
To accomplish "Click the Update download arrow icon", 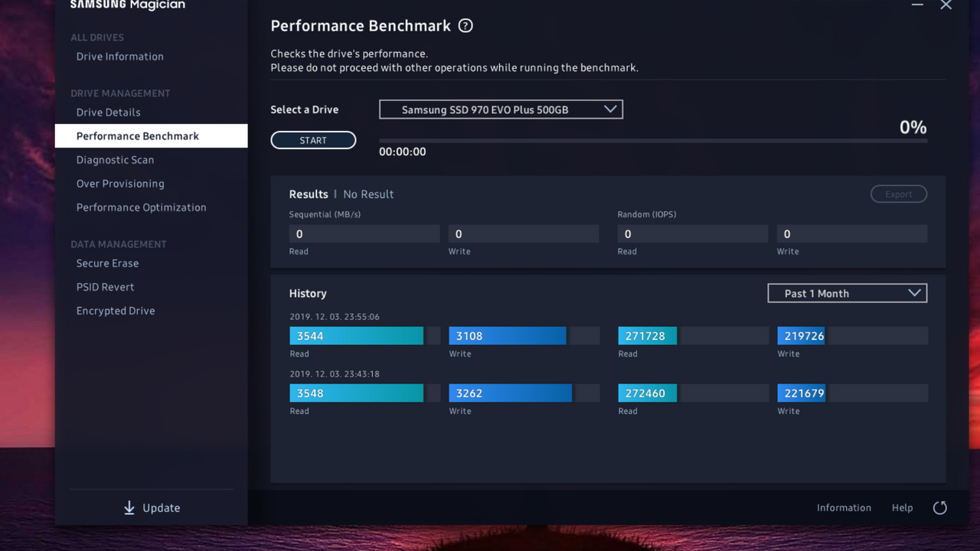I will [129, 507].
